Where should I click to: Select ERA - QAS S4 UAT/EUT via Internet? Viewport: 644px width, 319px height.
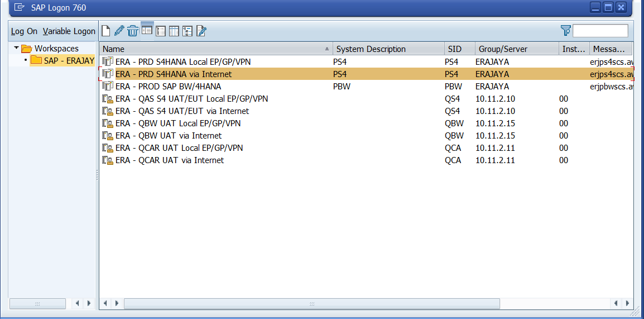(x=182, y=111)
